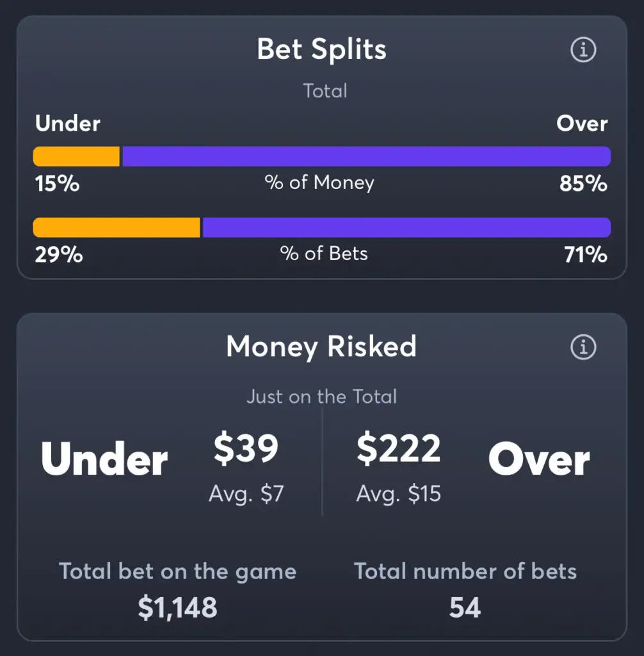Image resolution: width=644 pixels, height=656 pixels.
Task: Click the Total subtitle under Bet Splits
Action: point(325,91)
